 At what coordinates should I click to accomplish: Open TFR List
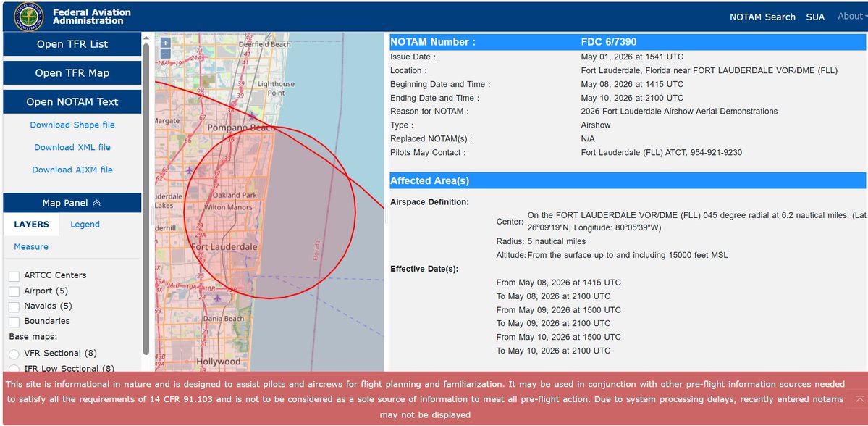72,44
